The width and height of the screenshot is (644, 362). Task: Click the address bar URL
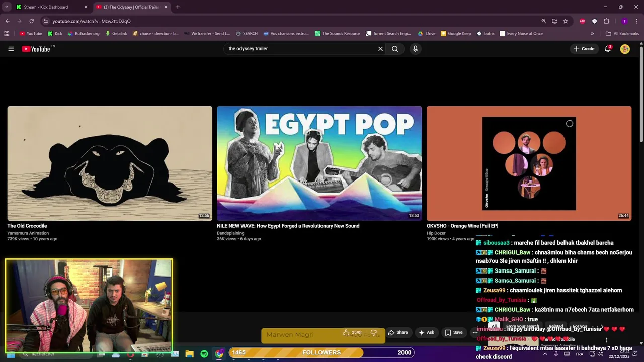pos(92,21)
